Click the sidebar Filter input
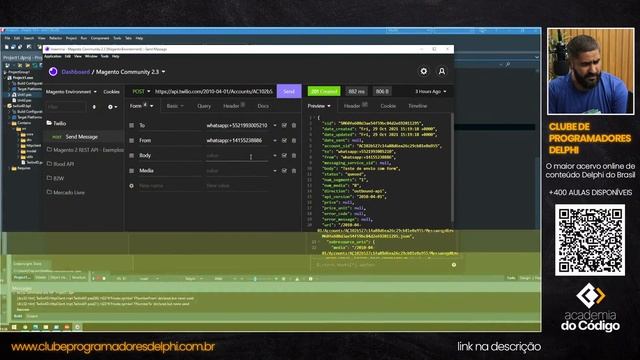 click(x=66, y=107)
